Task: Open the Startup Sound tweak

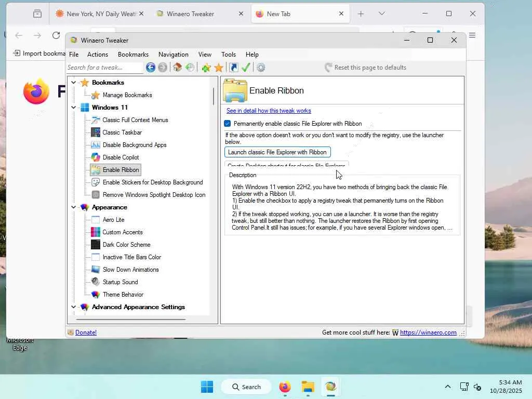Action: [x=120, y=282]
